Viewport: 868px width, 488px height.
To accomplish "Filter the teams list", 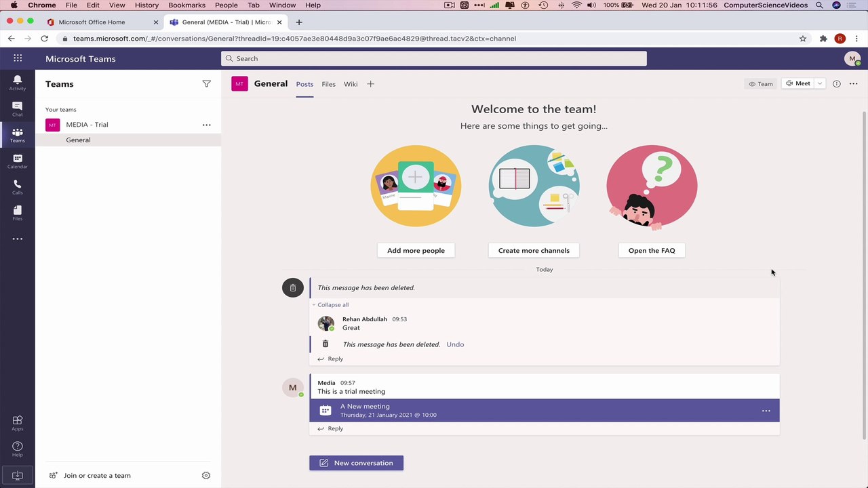I will click(x=206, y=84).
